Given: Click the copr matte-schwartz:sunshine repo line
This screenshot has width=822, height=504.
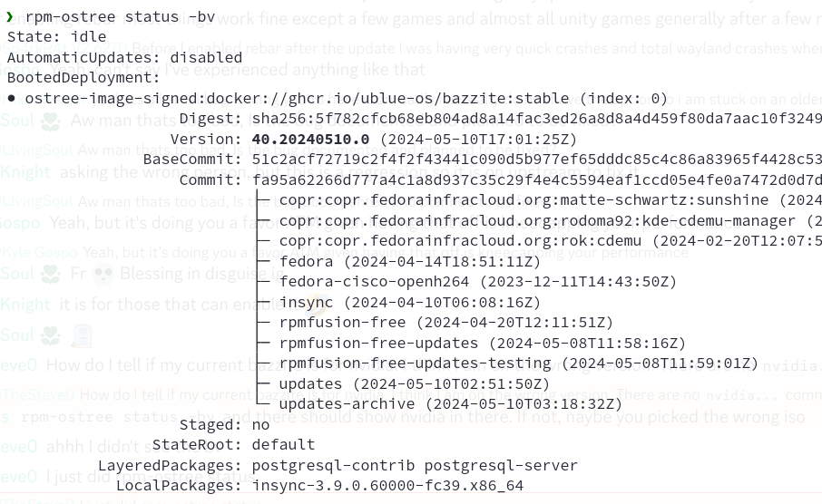Looking at the screenshot, I should click(551, 200).
